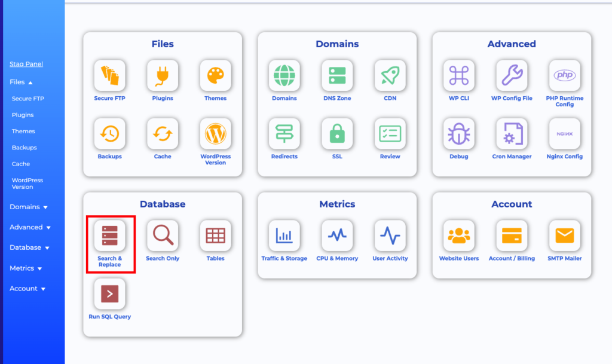This screenshot has width=612, height=364.
Task: Click the Plugins plug icon
Action: (x=163, y=76)
